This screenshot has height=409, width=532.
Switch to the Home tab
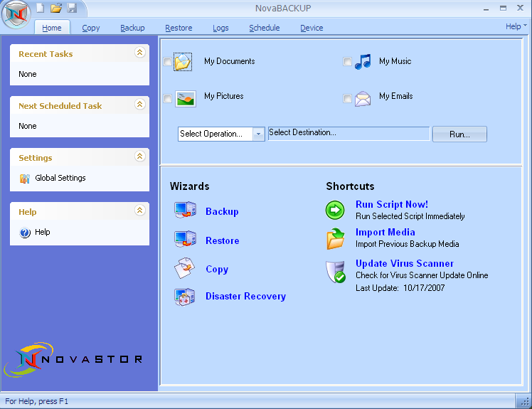coord(52,28)
